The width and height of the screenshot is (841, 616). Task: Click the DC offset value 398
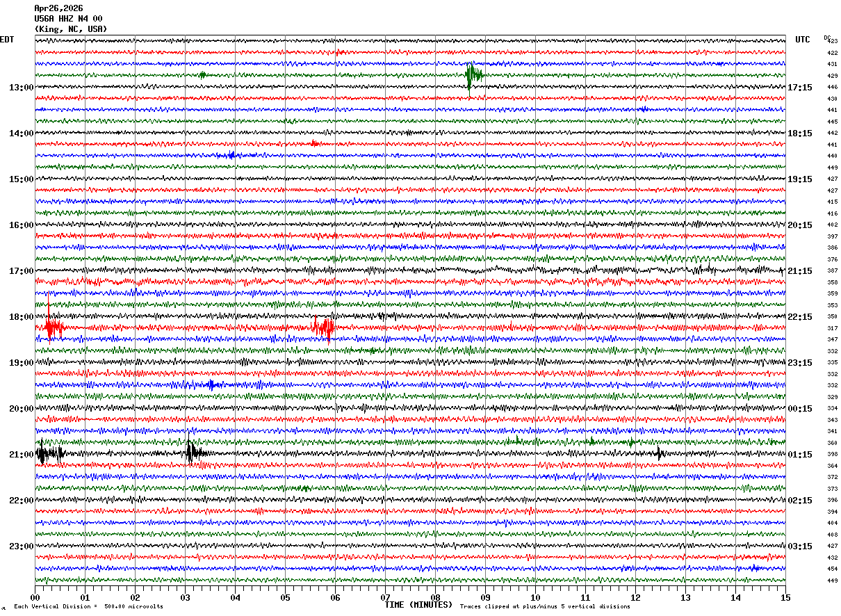832,455
